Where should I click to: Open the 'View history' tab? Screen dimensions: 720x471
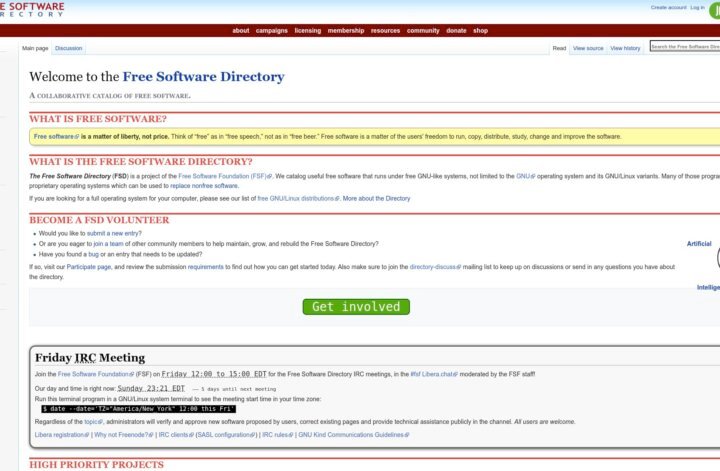pos(625,48)
